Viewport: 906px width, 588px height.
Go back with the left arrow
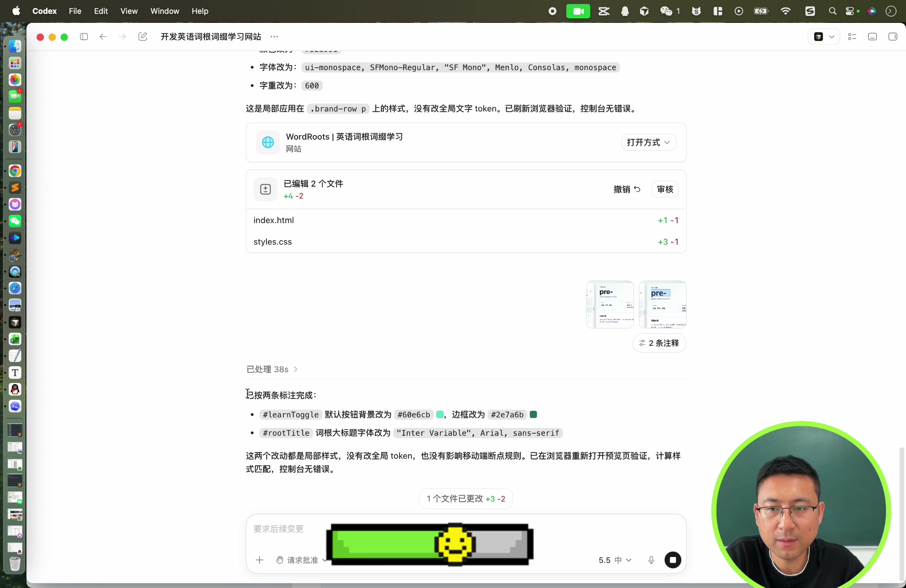click(103, 37)
